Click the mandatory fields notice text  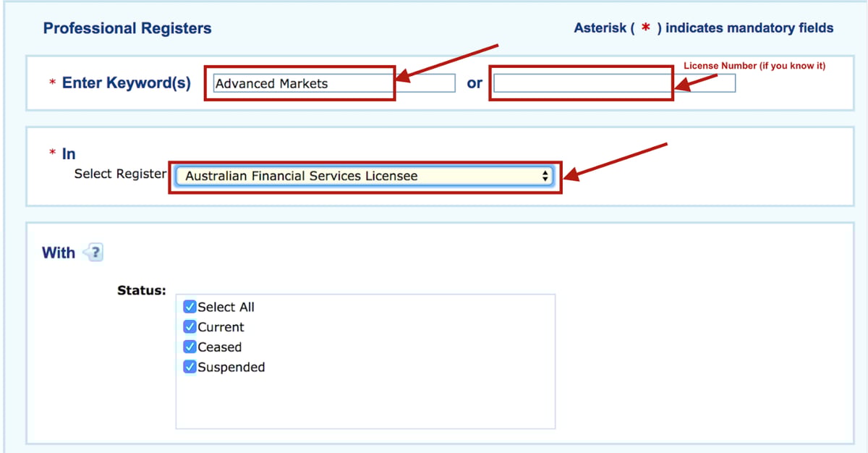(x=704, y=27)
